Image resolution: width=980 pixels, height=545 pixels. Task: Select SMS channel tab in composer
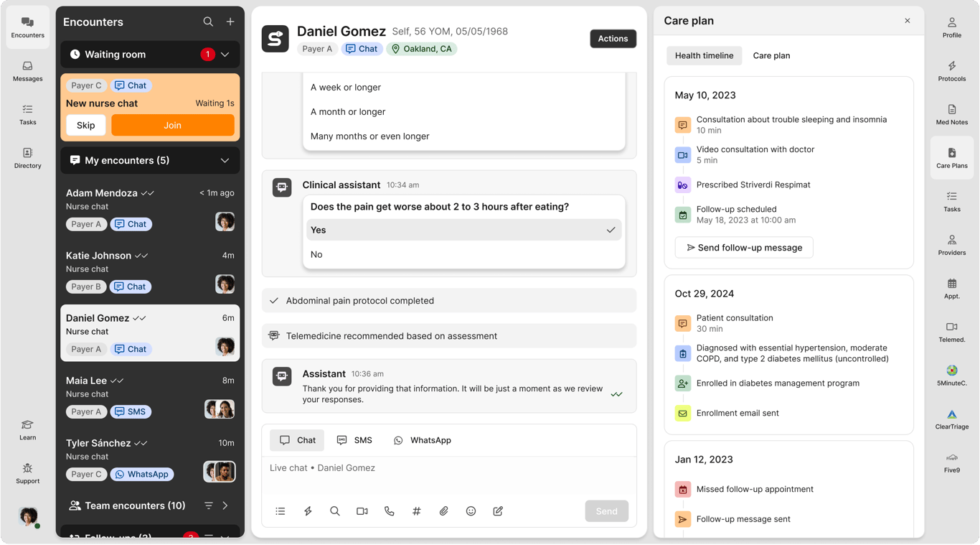(x=354, y=440)
